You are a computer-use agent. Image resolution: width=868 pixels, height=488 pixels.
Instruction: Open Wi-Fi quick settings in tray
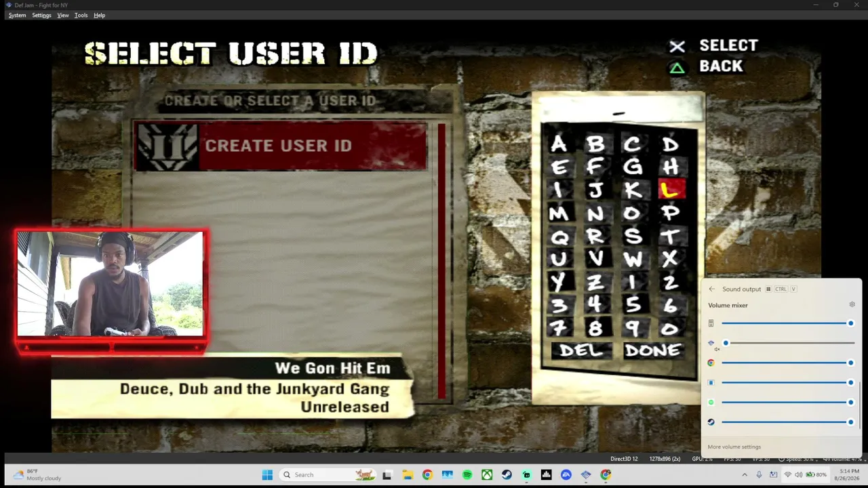(x=787, y=474)
